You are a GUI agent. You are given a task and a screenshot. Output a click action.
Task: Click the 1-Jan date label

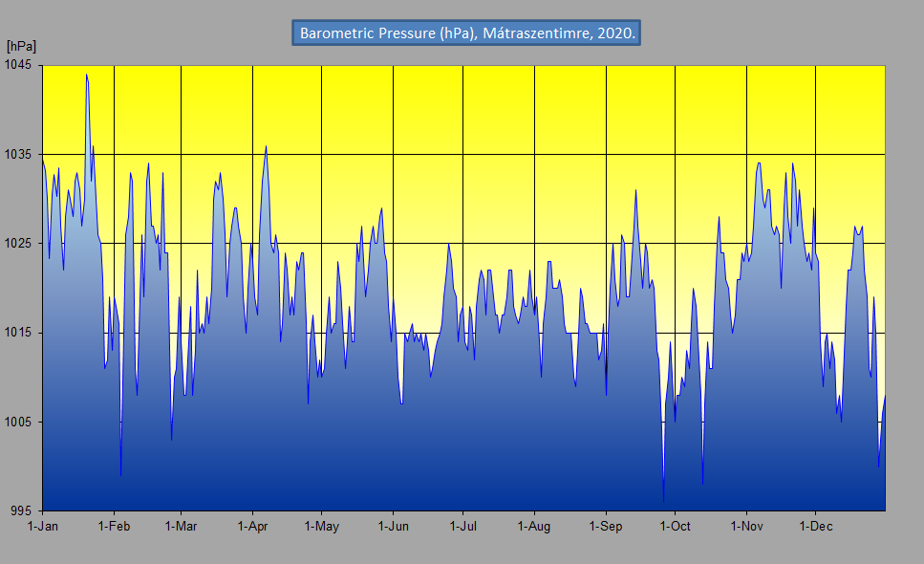[43, 527]
